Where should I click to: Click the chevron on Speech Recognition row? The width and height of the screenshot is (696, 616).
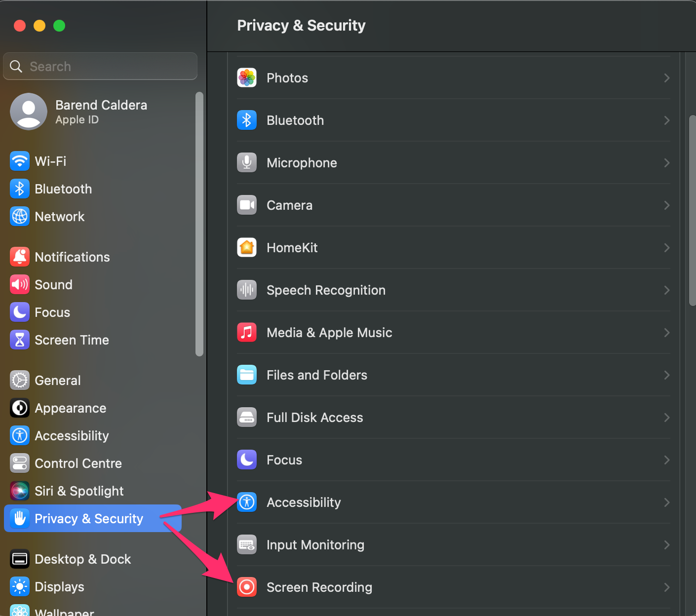click(667, 290)
